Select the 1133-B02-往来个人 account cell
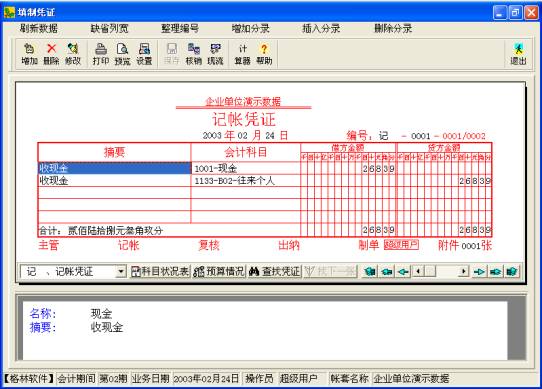The height and width of the screenshot is (389, 542). pos(245,180)
